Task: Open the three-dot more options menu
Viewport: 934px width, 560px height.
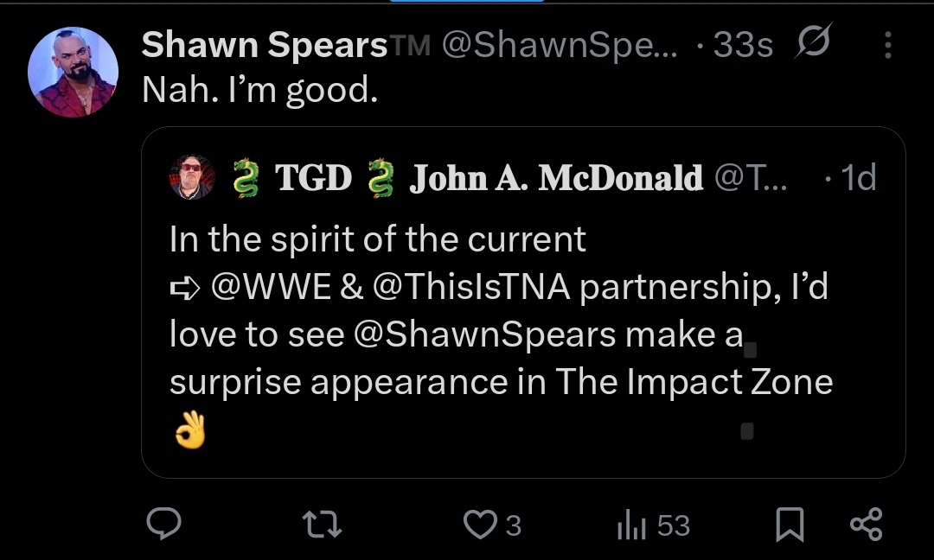Action: coord(889,46)
